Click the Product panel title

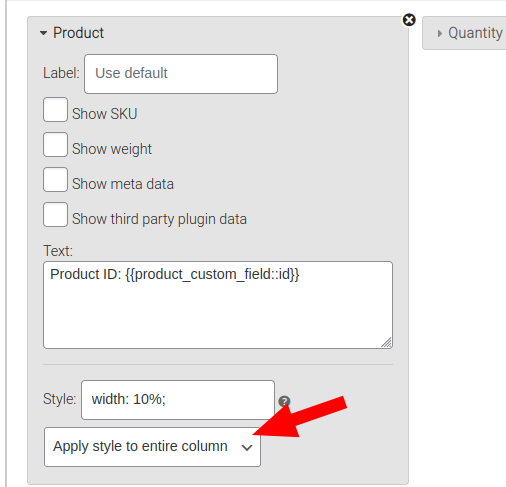click(79, 33)
